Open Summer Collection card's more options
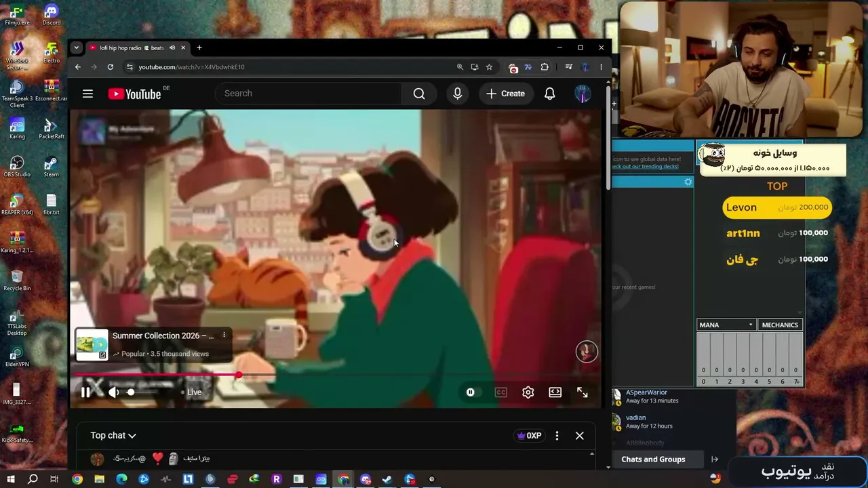 coord(224,335)
